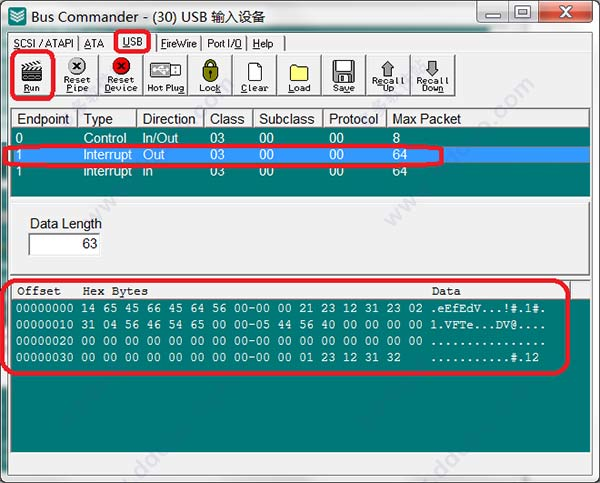Clear data with the Clear icon
The image size is (600, 483).
click(255, 75)
